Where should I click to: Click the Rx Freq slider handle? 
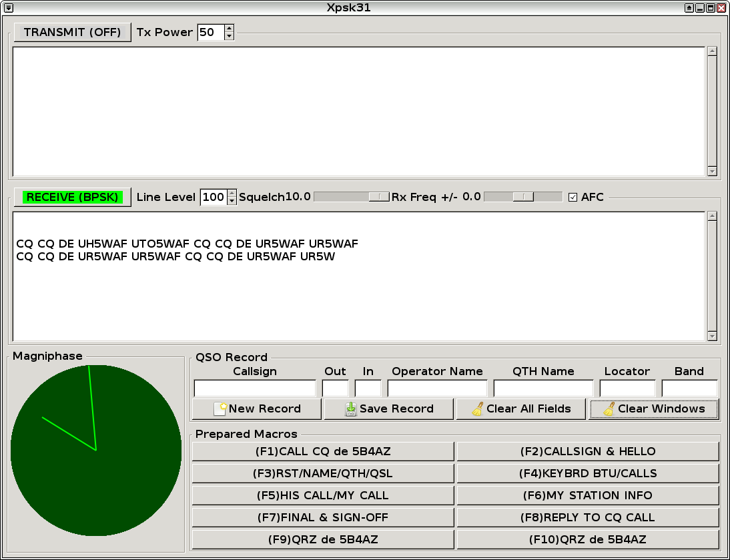coord(523,197)
